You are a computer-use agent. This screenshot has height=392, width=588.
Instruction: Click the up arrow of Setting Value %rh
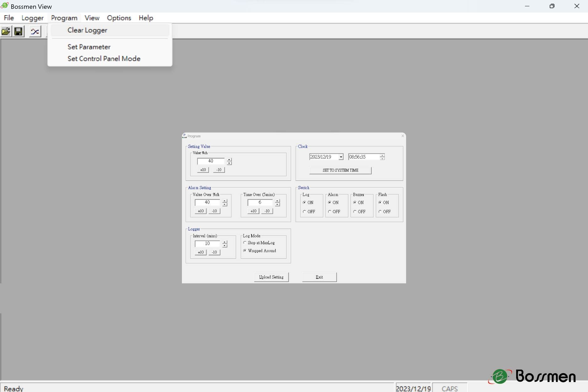[229, 160]
